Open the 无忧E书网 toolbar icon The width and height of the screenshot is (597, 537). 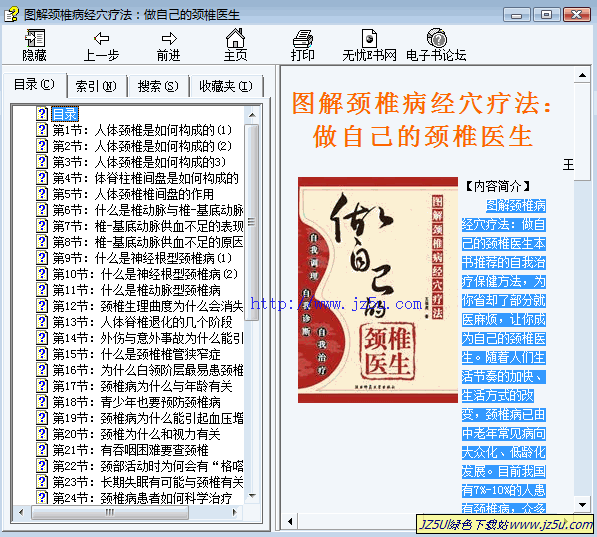tap(369, 38)
